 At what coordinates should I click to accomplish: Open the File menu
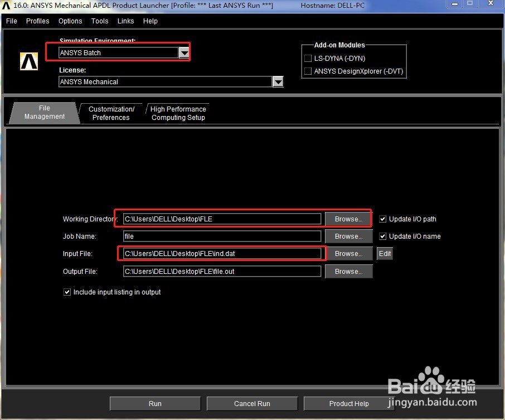tap(12, 21)
